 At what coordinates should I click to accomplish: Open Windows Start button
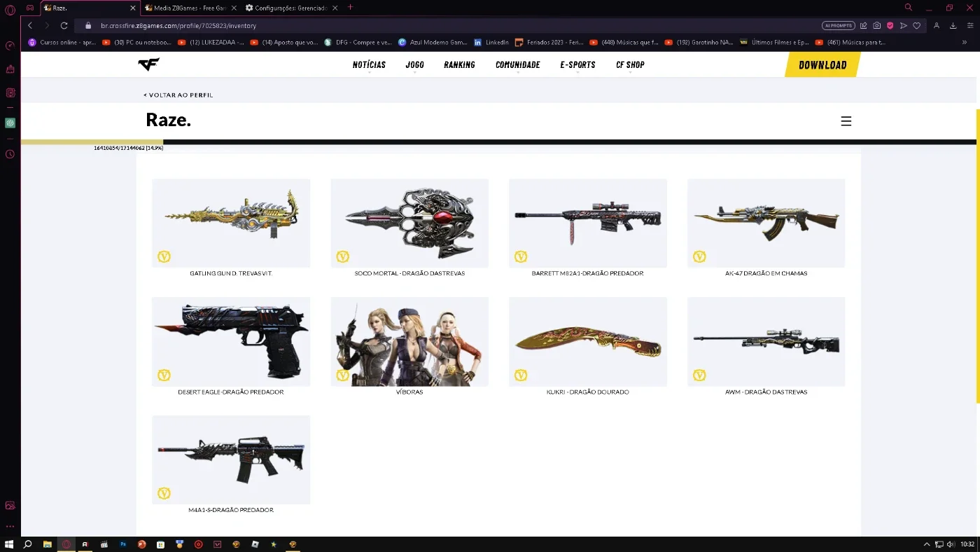[x=9, y=544]
